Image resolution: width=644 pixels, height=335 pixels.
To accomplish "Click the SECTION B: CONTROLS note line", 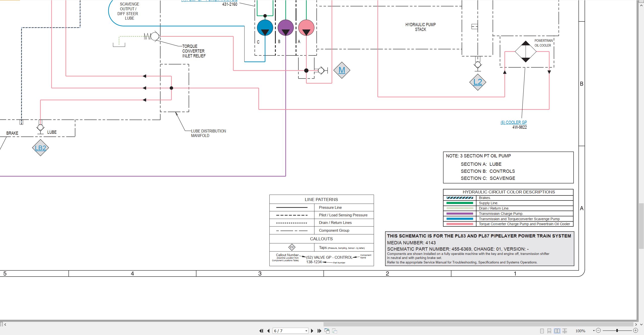I will pos(488,171).
